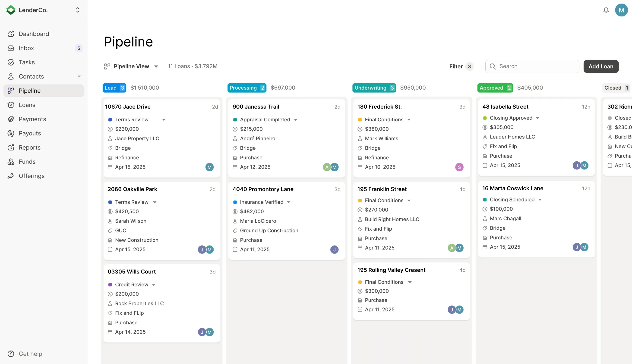Click the Payments layers icon

tap(11, 119)
